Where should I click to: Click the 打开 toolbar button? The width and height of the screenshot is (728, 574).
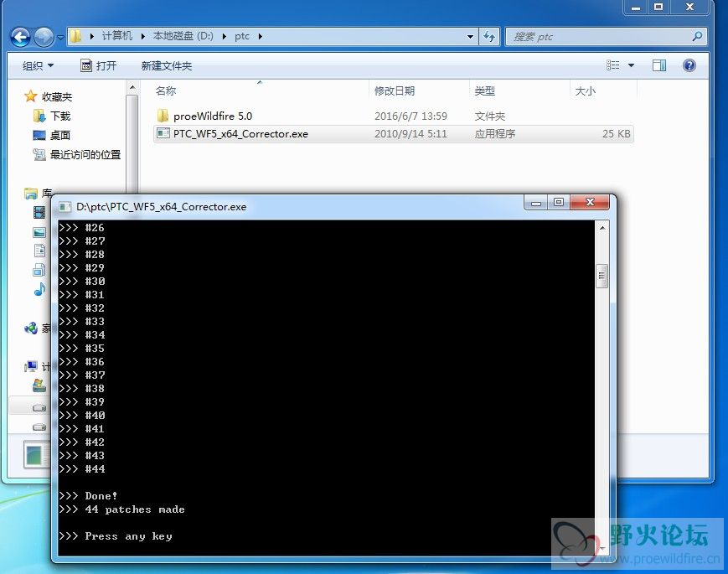(98, 66)
